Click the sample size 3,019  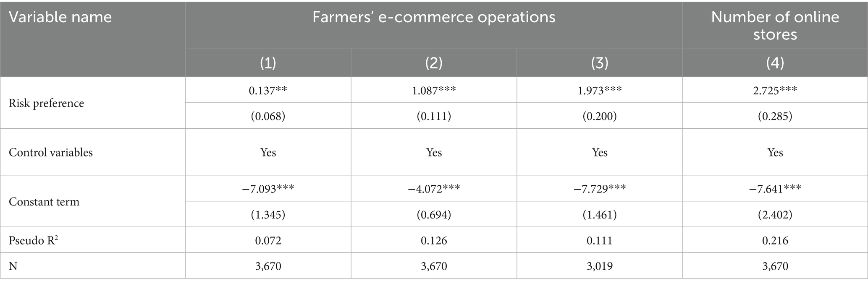click(x=599, y=266)
